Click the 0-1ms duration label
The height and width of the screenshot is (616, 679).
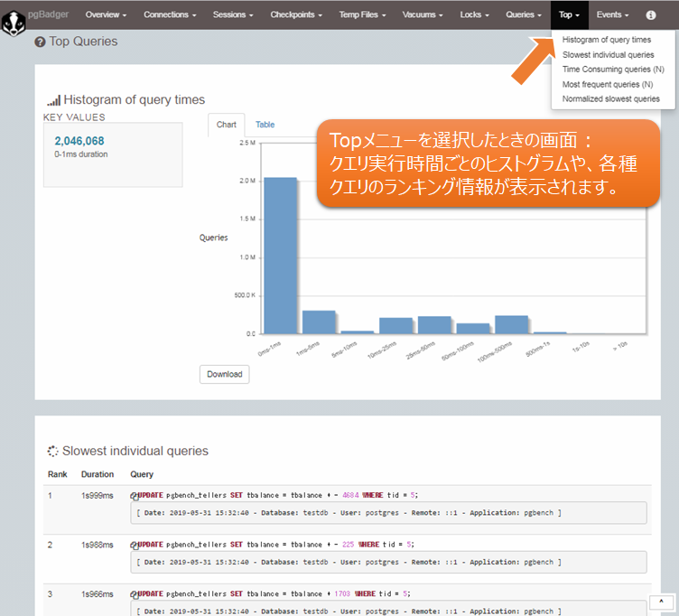click(81, 154)
